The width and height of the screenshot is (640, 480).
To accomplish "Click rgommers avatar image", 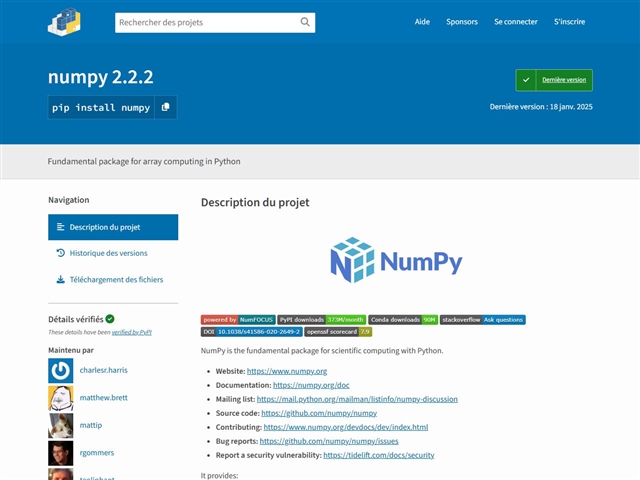I will (x=61, y=453).
